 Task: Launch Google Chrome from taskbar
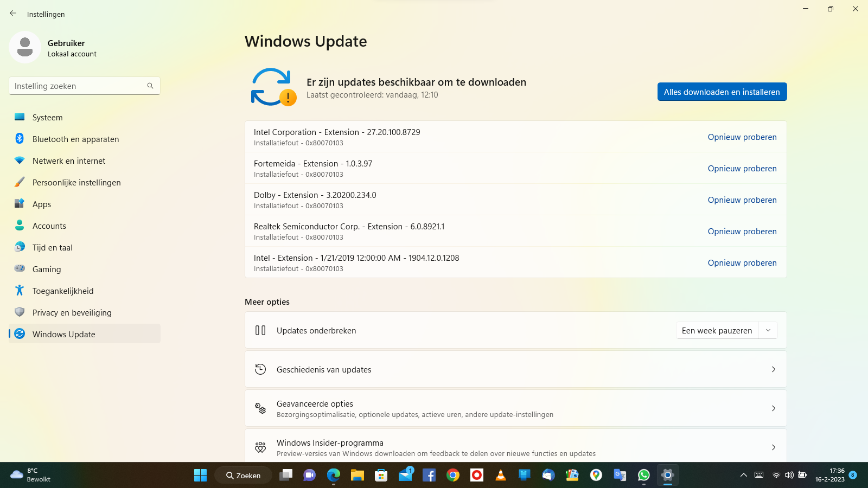point(453,476)
